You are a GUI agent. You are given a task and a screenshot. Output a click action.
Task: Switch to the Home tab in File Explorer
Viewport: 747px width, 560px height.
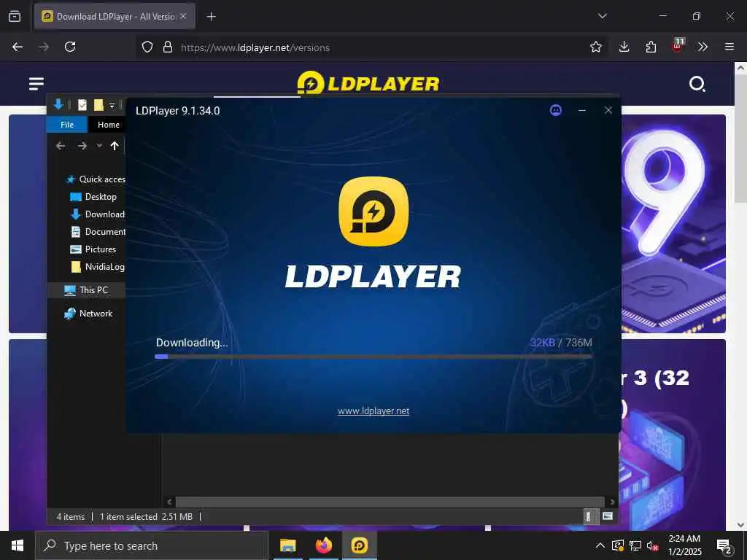coord(108,125)
